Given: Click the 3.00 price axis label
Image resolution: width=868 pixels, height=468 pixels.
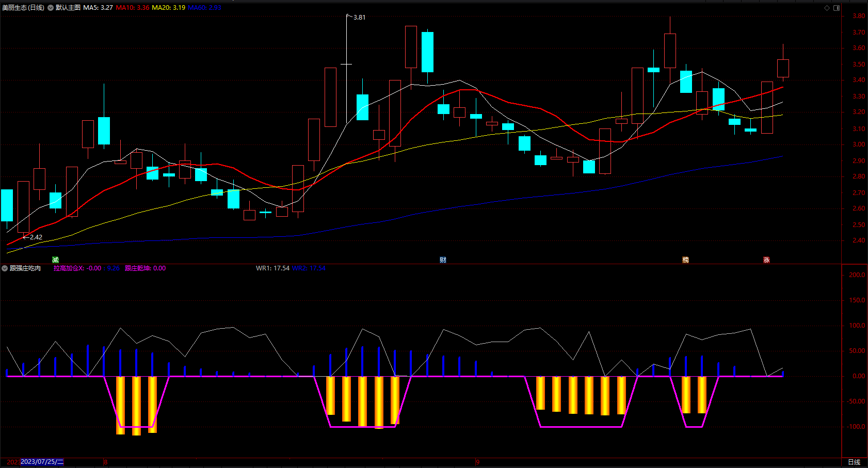Looking at the screenshot, I should click(x=859, y=144).
